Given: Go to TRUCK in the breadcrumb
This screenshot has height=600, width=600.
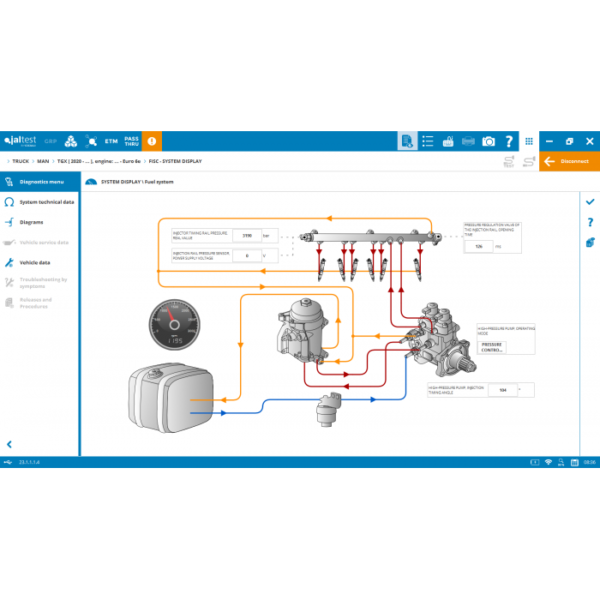Looking at the screenshot, I should [x=21, y=161].
